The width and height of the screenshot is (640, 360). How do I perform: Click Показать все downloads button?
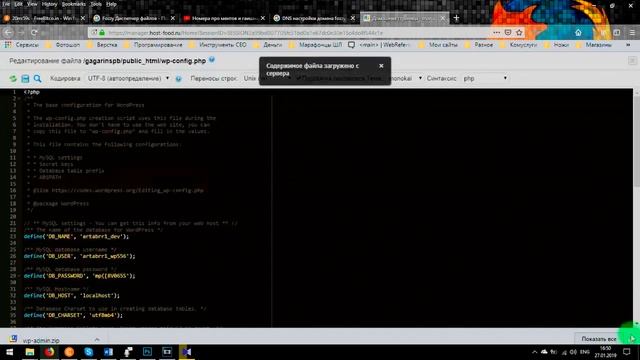coord(599,339)
